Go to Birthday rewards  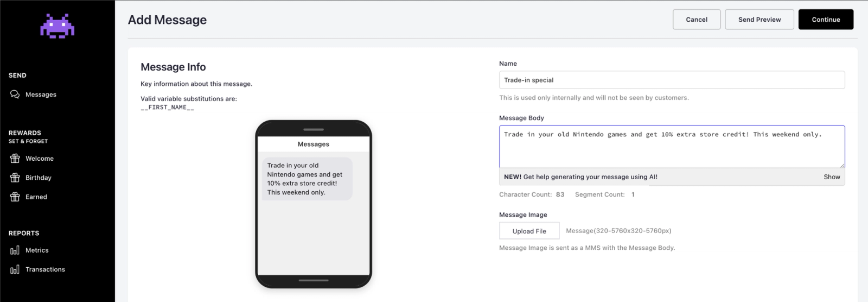[x=39, y=178]
